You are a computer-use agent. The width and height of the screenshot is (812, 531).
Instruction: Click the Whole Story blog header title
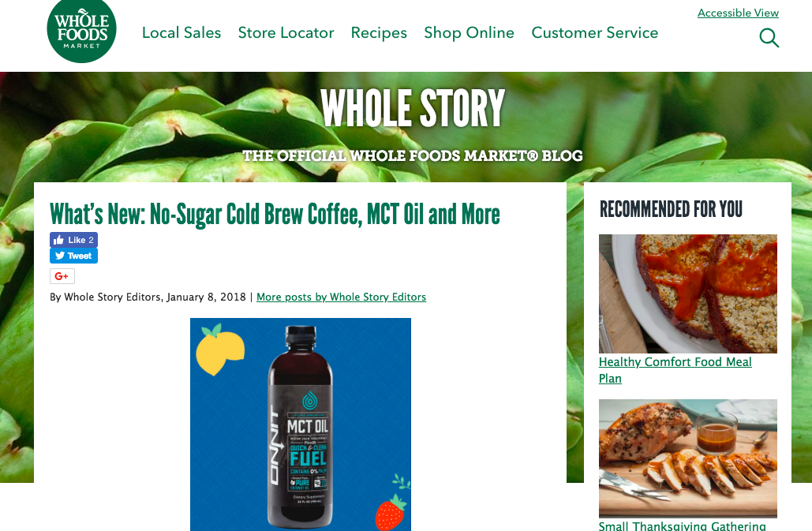pyautogui.click(x=413, y=107)
